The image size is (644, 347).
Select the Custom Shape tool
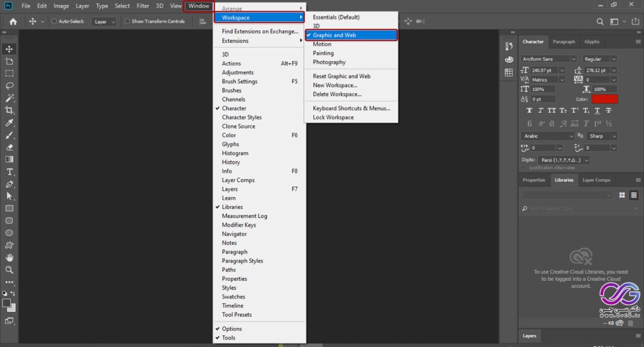coord(9,245)
